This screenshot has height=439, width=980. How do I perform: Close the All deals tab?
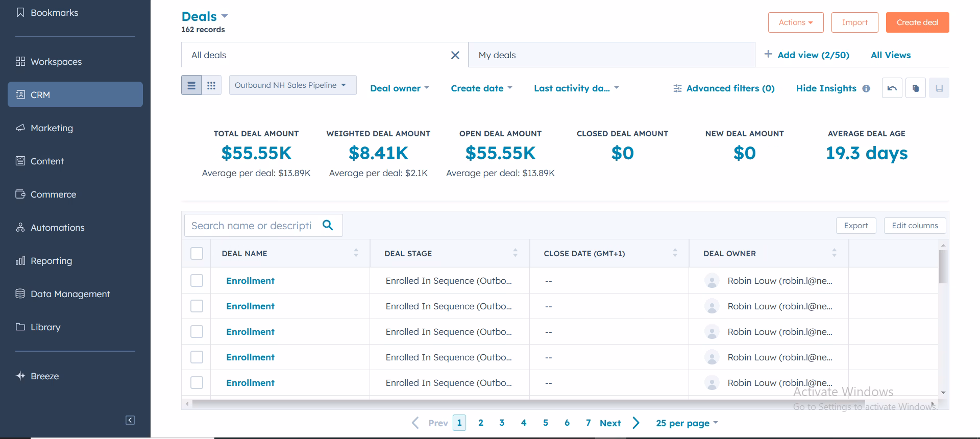[455, 55]
